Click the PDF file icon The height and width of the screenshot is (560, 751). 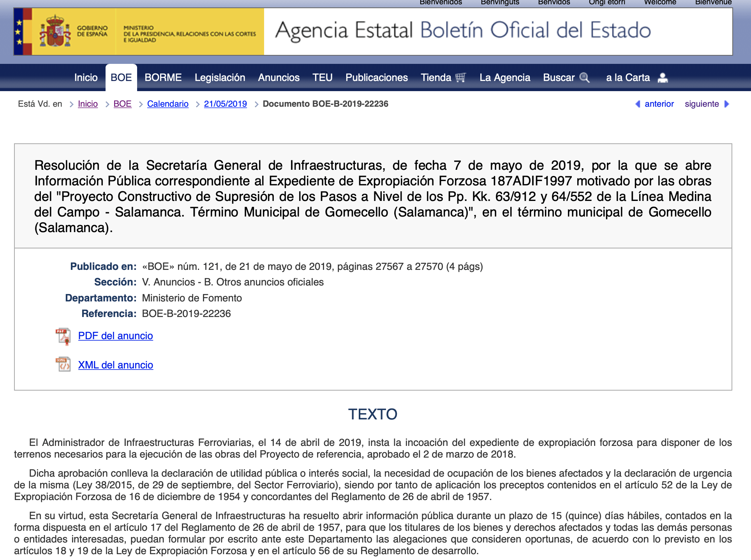(63, 336)
